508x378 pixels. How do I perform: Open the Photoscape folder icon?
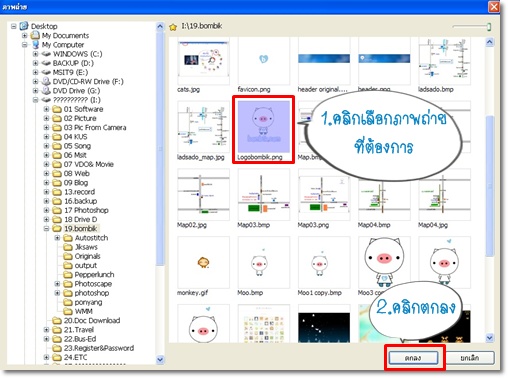coord(68,284)
